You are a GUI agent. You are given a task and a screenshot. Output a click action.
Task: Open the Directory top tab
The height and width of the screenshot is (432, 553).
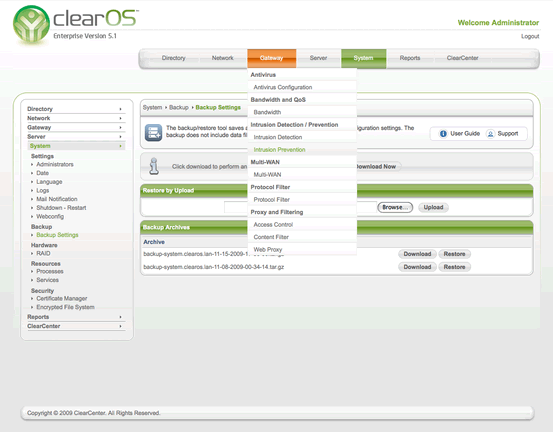(174, 58)
